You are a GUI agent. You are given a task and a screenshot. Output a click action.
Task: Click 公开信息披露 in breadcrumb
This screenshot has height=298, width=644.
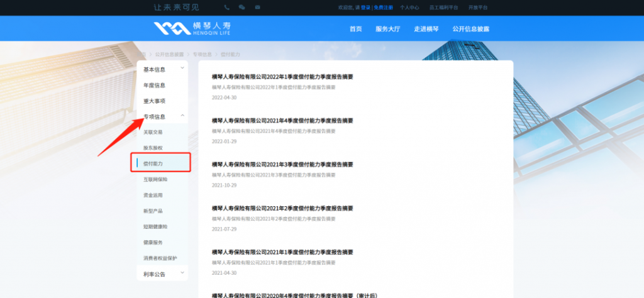[170, 54]
